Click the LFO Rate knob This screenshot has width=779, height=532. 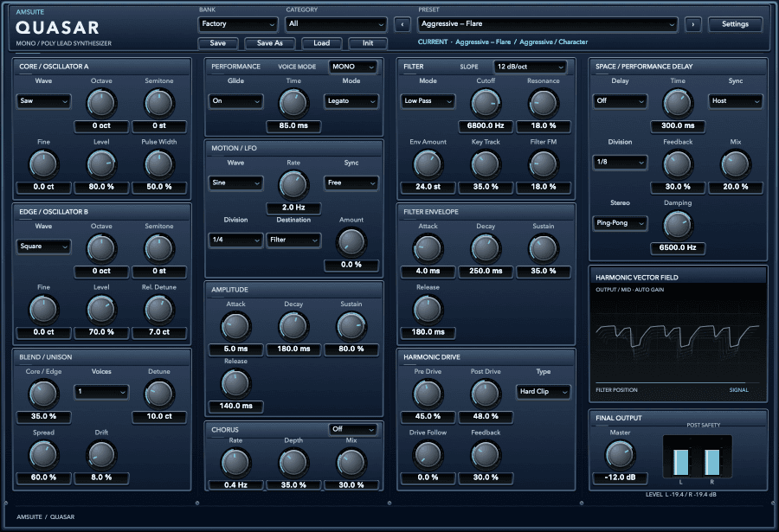[x=293, y=185]
